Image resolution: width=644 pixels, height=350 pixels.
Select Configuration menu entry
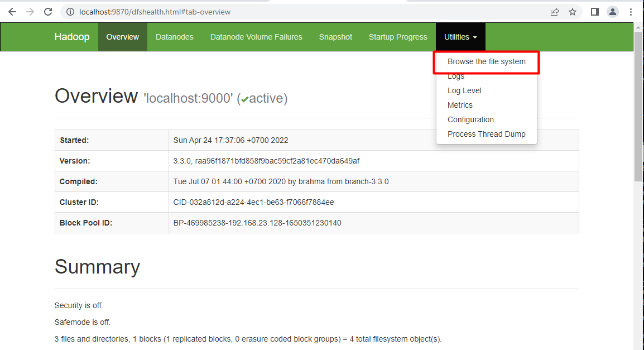tap(470, 119)
